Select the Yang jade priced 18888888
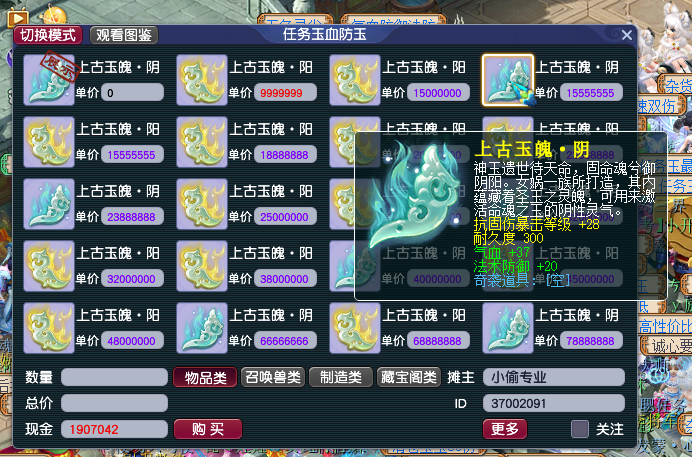692x457 pixels. (202, 142)
